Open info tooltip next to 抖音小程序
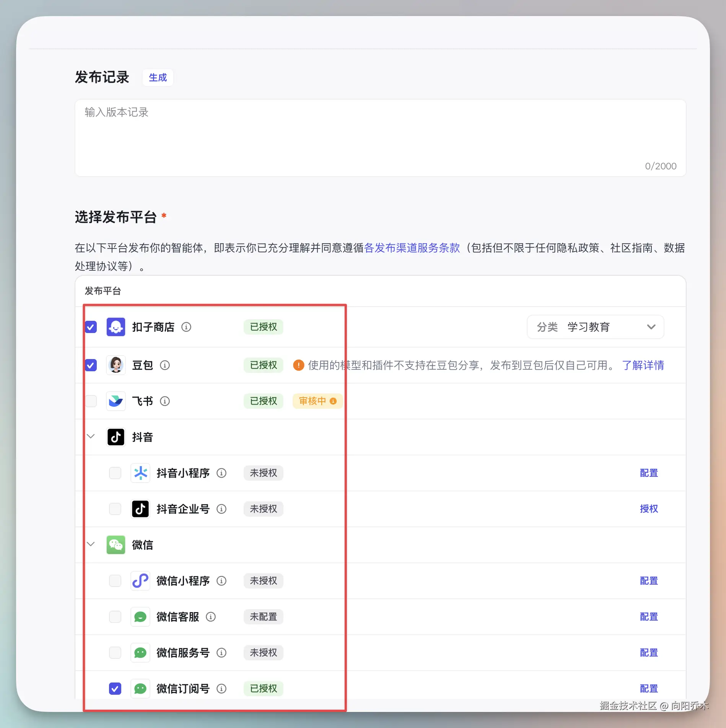This screenshot has height=728, width=726. (x=221, y=473)
